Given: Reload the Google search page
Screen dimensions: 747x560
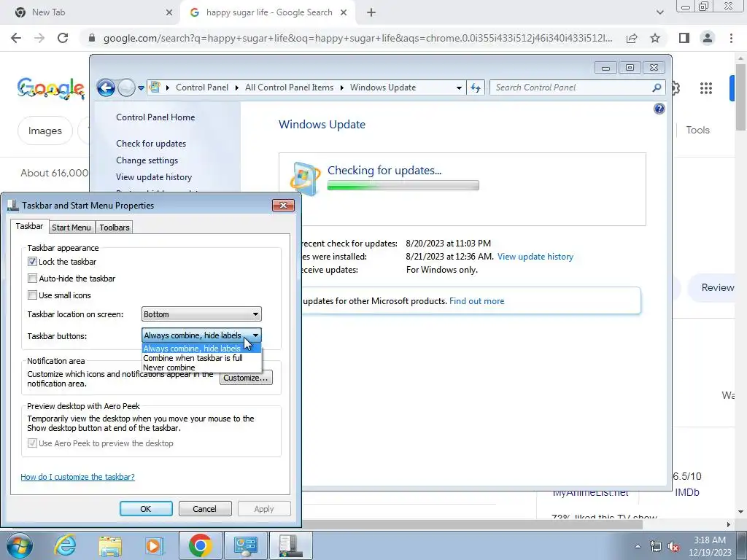Looking at the screenshot, I should pos(63,38).
